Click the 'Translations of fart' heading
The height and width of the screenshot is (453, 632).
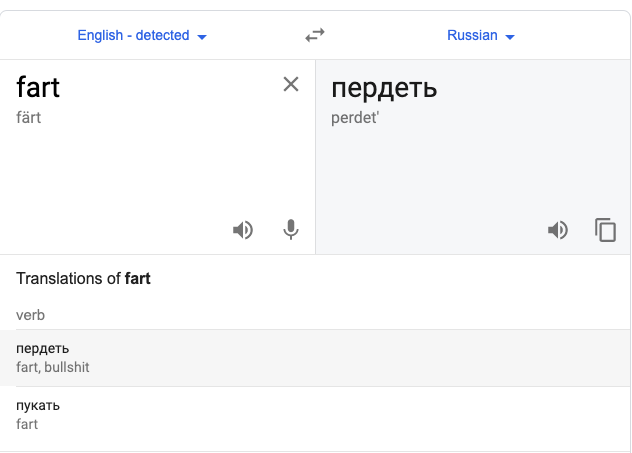(x=83, y=278)
